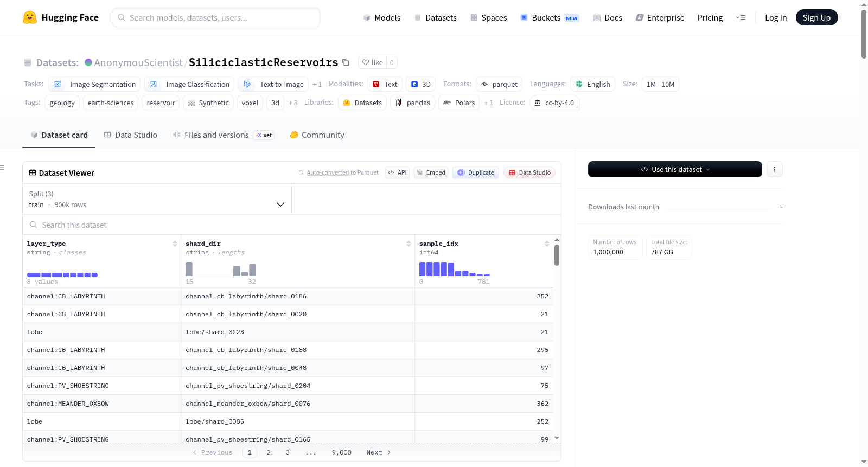Open Docs in top navigation
The image size is (868, 467).
coord(608,18)
